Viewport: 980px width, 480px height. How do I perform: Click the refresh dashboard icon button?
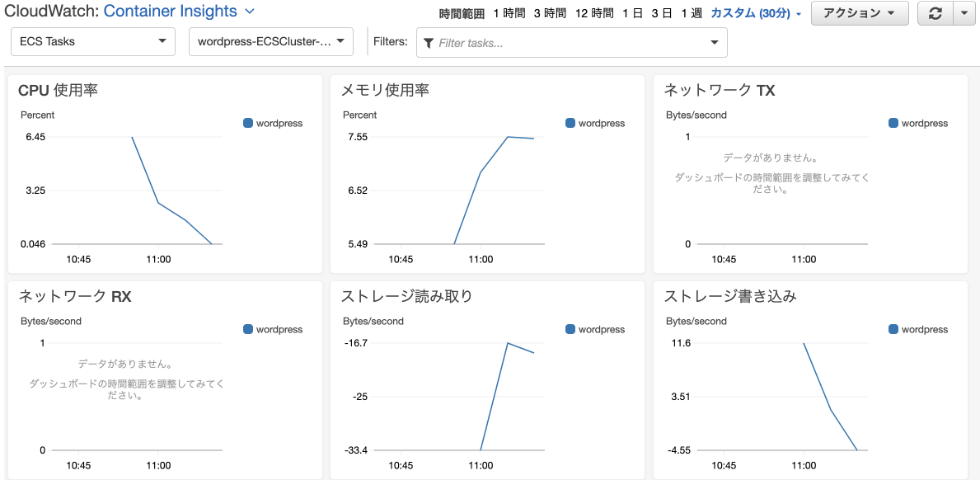pyautogui.click(x=935, y=13)
